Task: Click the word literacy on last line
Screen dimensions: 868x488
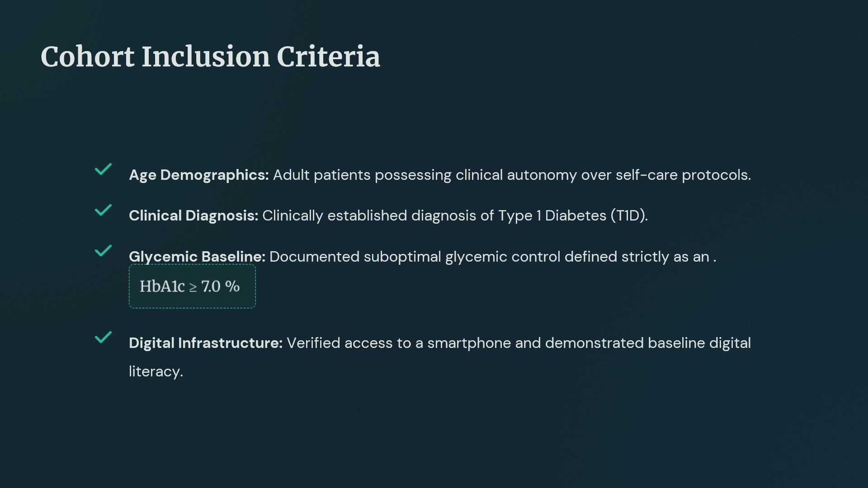Action: click(x=156, y=371)
